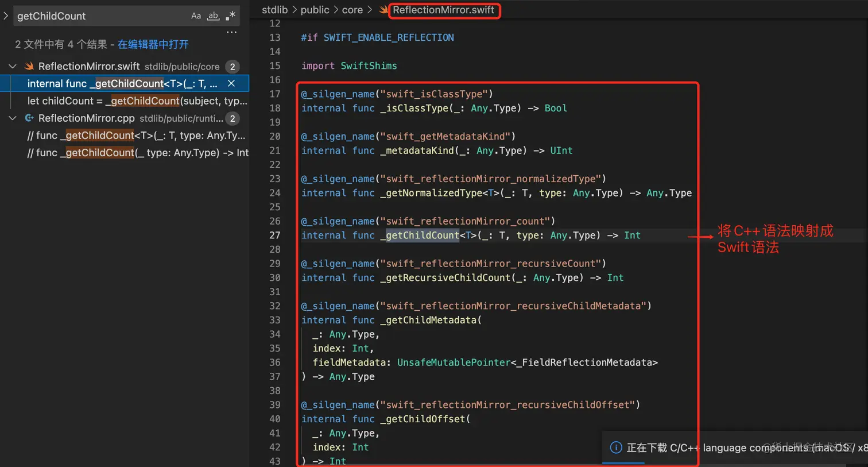The width and height of the screenshot is (868, 467).
Task: Click UnsafeMutablePointer type on line 36
Action: pyautogui.click(x=454, y=363)
